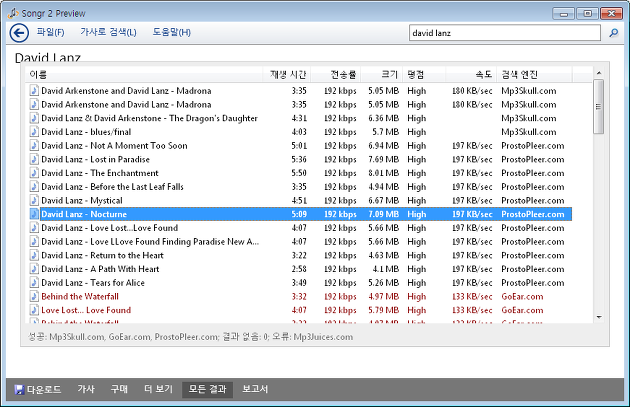The image size is (630, 407).
Task: Click music icon beside The Enchantment
Action: pos(34,173)
